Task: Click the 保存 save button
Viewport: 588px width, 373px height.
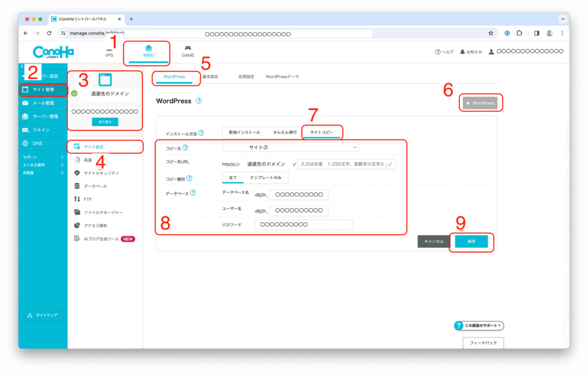Action: [471, 242]
